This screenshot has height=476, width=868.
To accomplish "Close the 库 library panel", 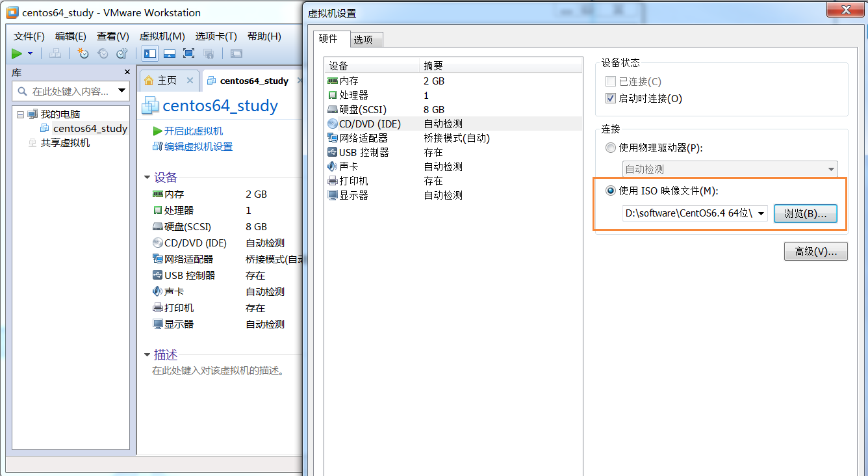I will (127, 72).
